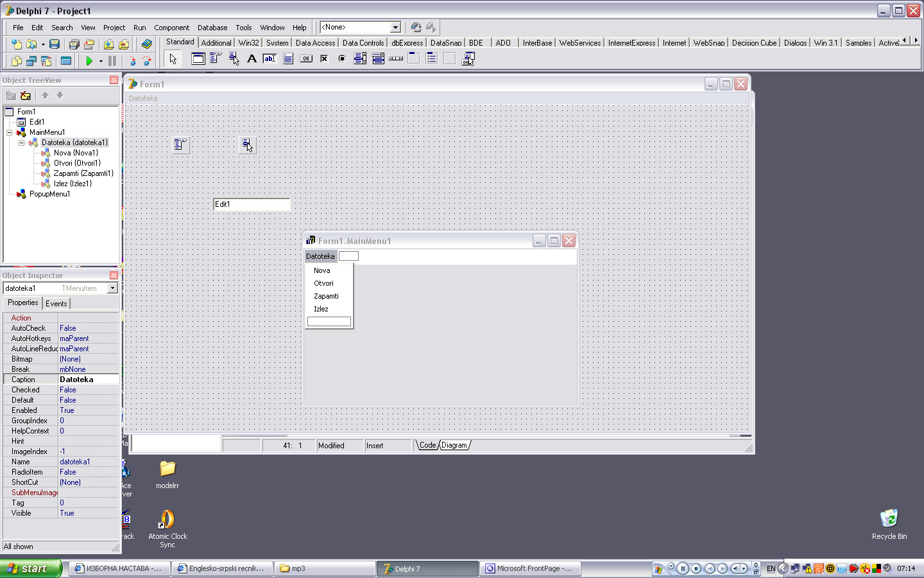The image size is (924, 578).
Task: Select the ComboBox component in palette
Action: [x=378, y=58]
